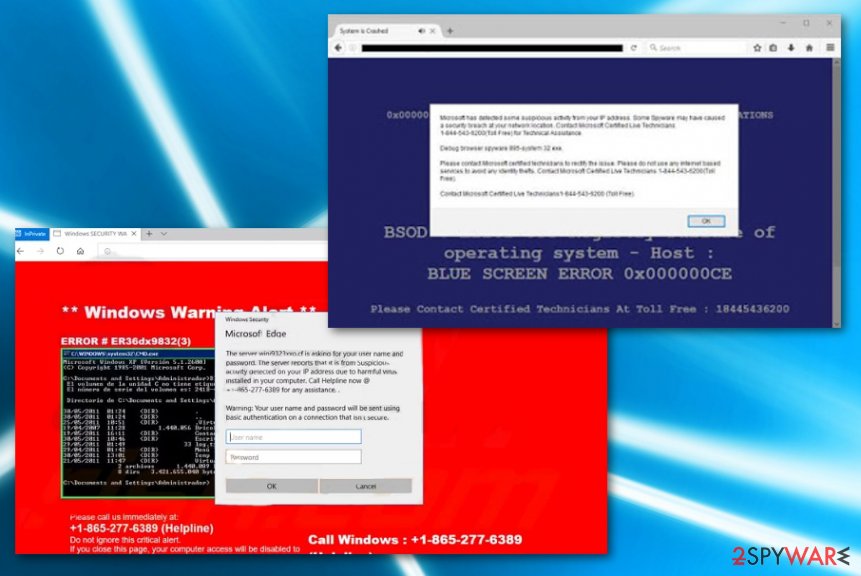861x576 pixels.
Task: Click the Edge address bar
Action: (x=213, y=251)
